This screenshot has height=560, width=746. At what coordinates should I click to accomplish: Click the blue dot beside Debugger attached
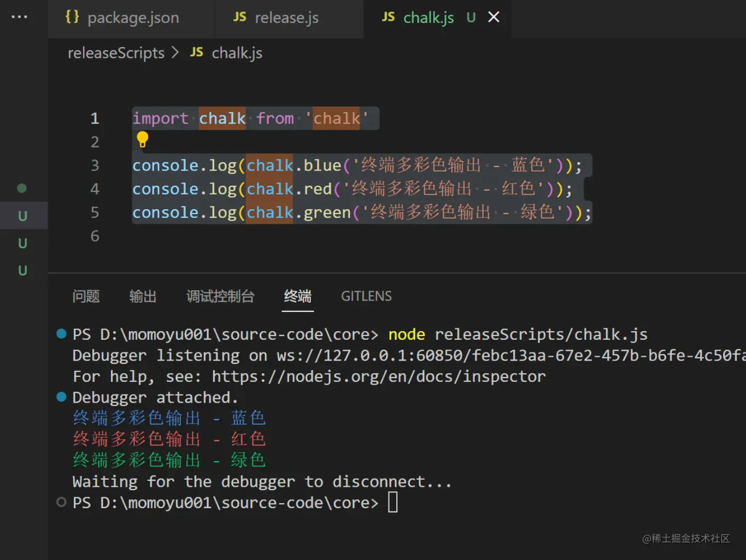61,397
